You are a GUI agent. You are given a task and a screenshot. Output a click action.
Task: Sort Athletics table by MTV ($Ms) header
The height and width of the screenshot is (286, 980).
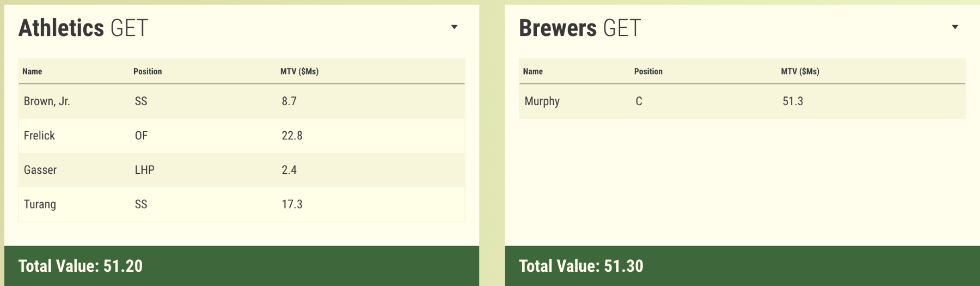coord(299,71)
